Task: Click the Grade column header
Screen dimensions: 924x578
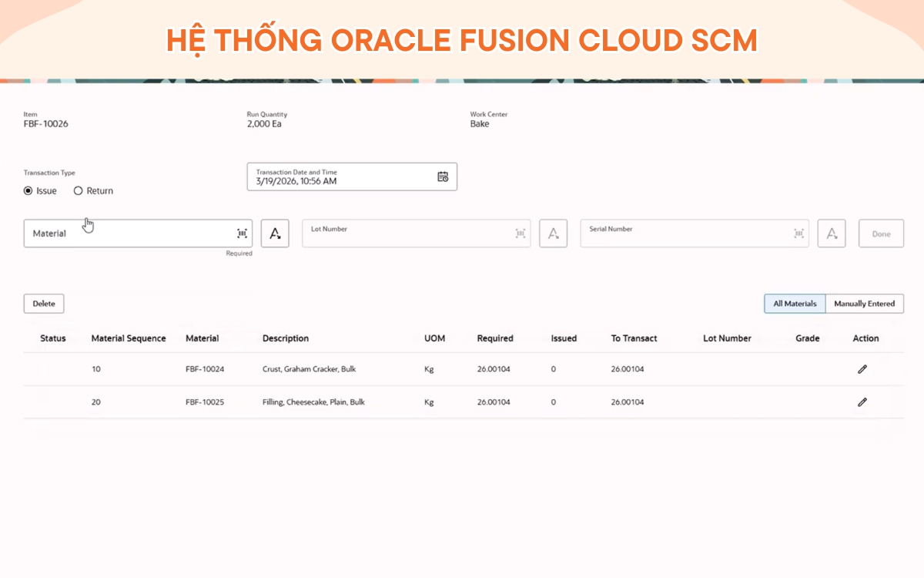Action: 808,338
